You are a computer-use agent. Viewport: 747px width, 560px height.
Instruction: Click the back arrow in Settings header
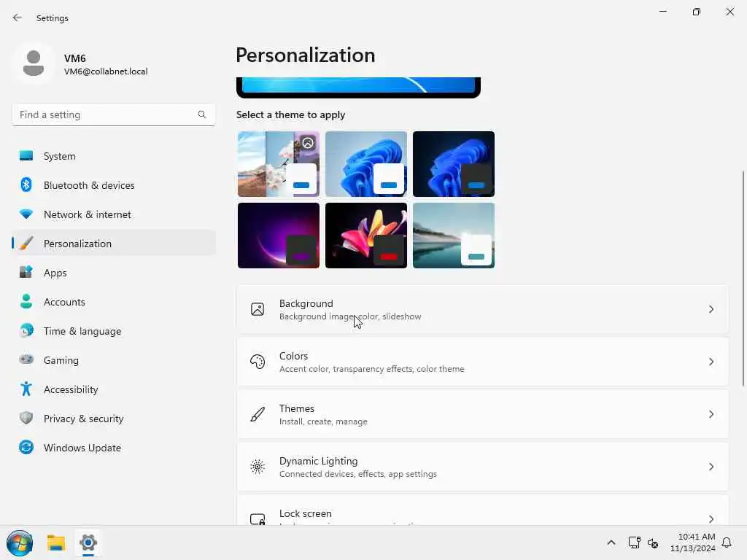tap(18, 17)
